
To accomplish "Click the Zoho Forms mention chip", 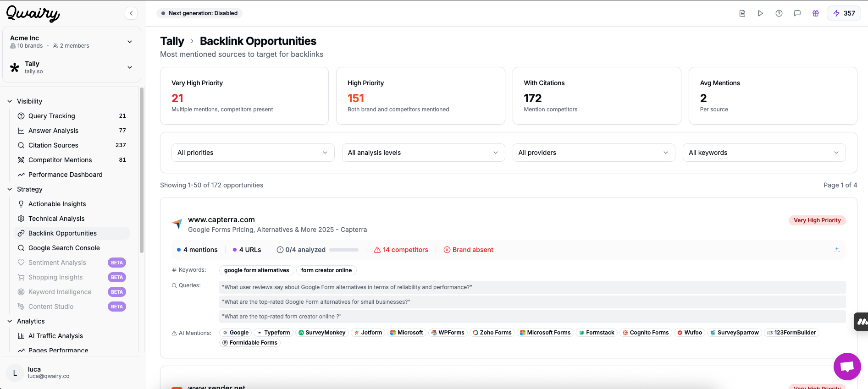I will click(x=492, y=333).
